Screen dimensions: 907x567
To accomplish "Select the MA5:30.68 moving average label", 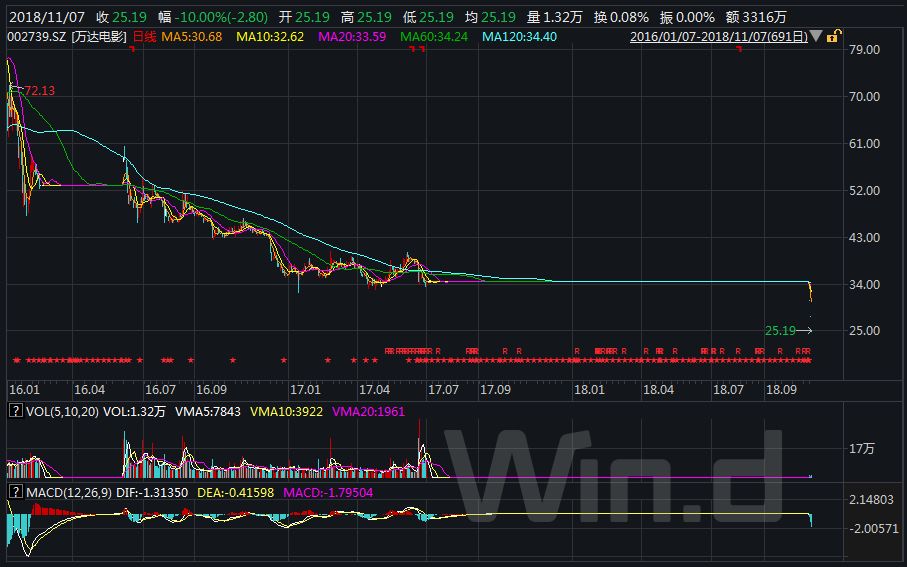I will click(192, 37).
